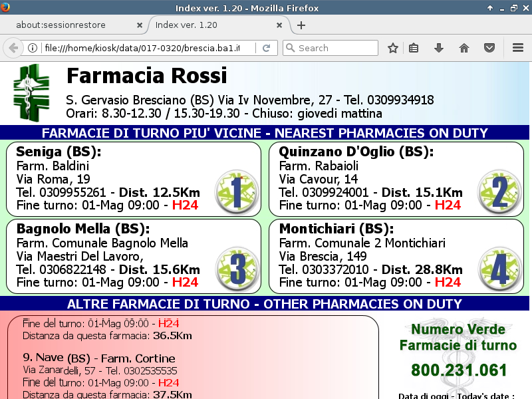Click the Pocket save icon
This screenshot has height=399, width=532.
tap(489, 48)
